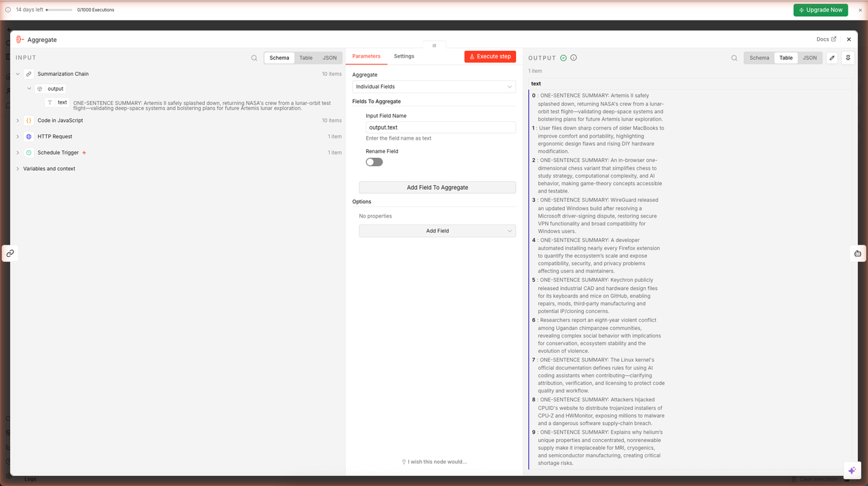Image resolution: width=868 pixels, height=486 pixels.
Task: Collapse the Summarization Chain node
Action: tap(18, 74)
